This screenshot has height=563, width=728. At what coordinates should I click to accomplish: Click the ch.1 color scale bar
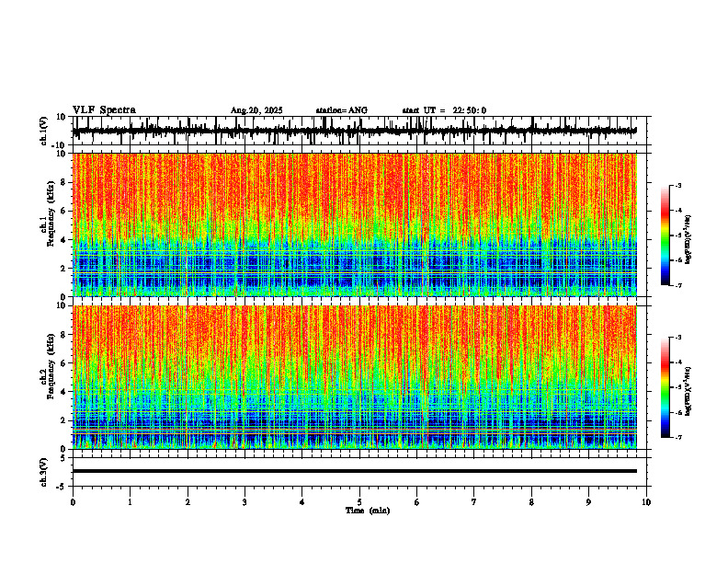pyautogui.click(x=665, y=236)
